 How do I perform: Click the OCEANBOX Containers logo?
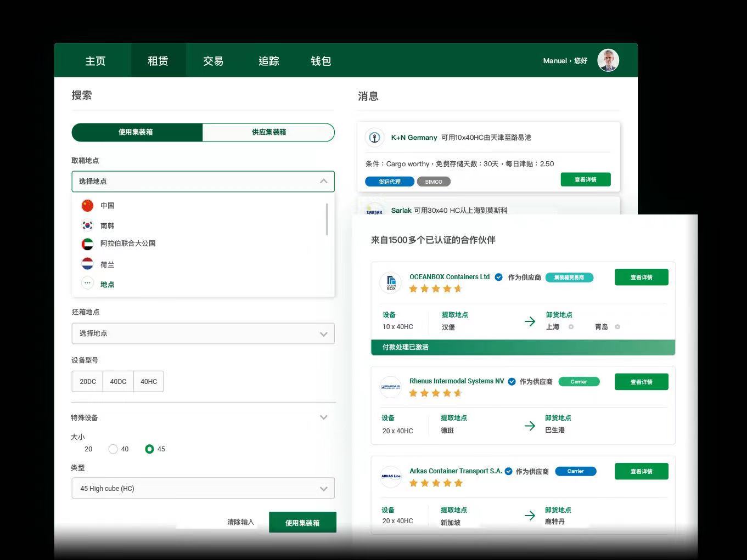pos(391,283)
